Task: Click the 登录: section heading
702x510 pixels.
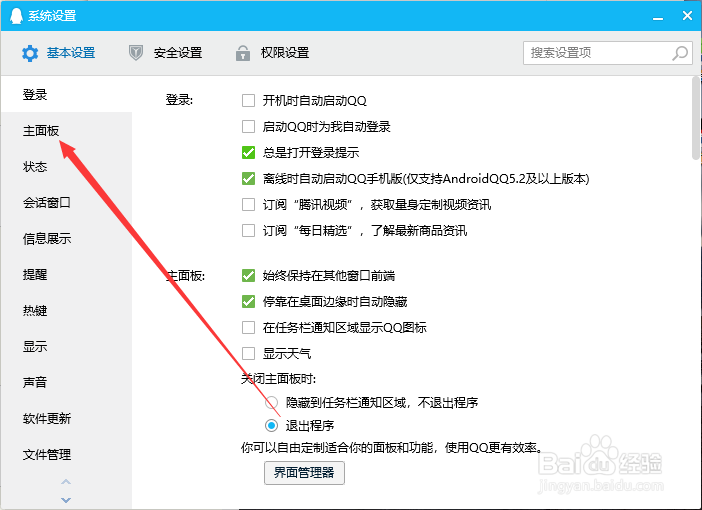Action: (180, 100)
